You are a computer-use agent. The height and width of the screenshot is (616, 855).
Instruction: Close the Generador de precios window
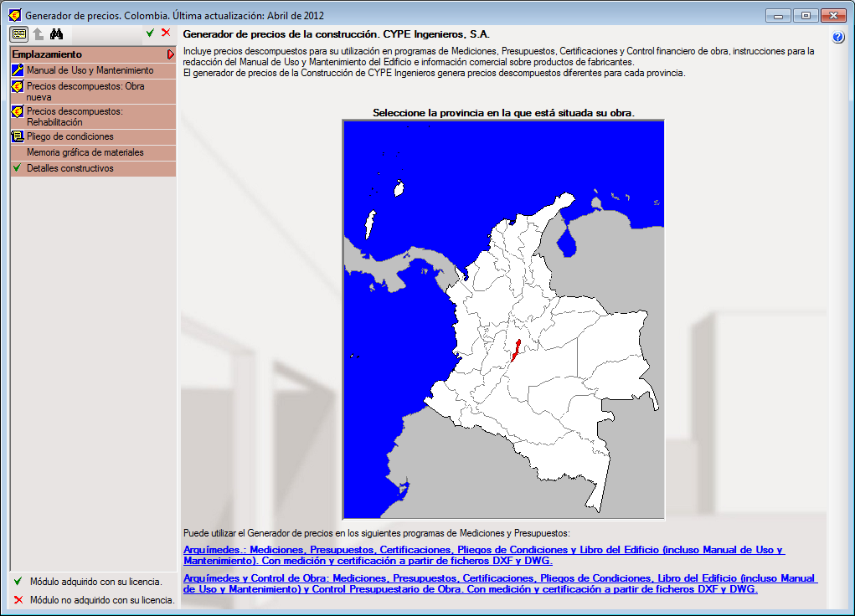tap(833, 16)
